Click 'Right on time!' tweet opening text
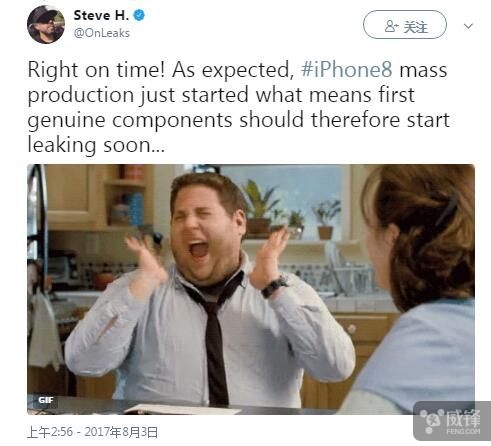The image size is (491, 446). pos(96,70)
